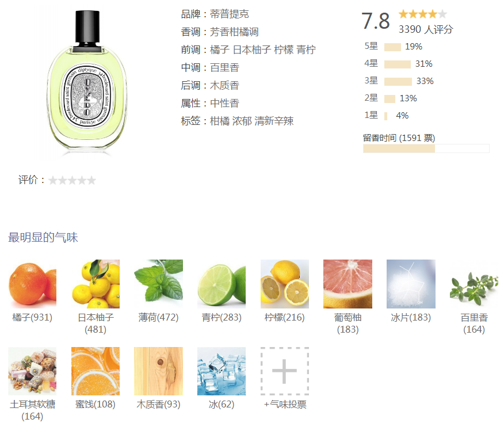Click the 橘子 orange scent image
The width and height of the screenshot is (504, 423).
click(x=32, y=284)
